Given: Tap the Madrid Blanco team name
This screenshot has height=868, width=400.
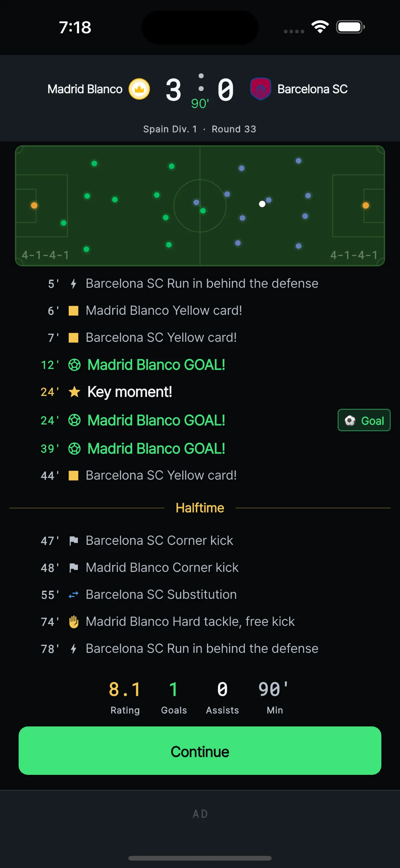Looking at the screenshot, I should click(85, 89).
